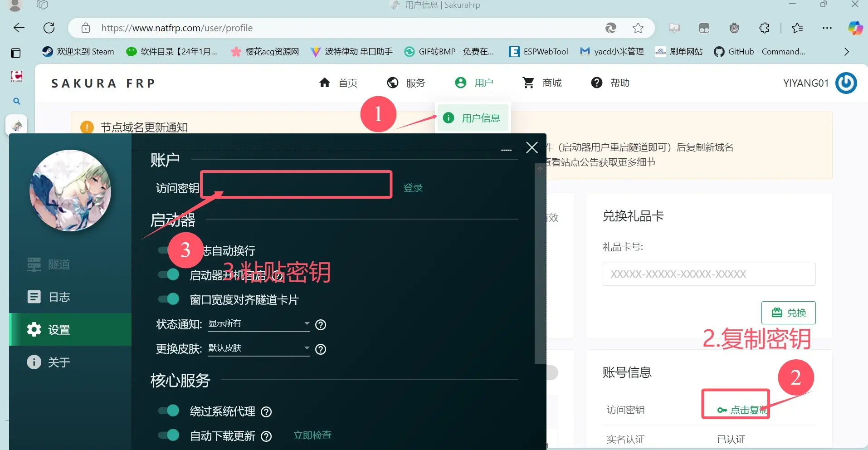The width and height of the screenshot is (868, 450).
Task: Open the 更换皮肤 dropdown showing 默认皮肤
Action: coord(258,348)
